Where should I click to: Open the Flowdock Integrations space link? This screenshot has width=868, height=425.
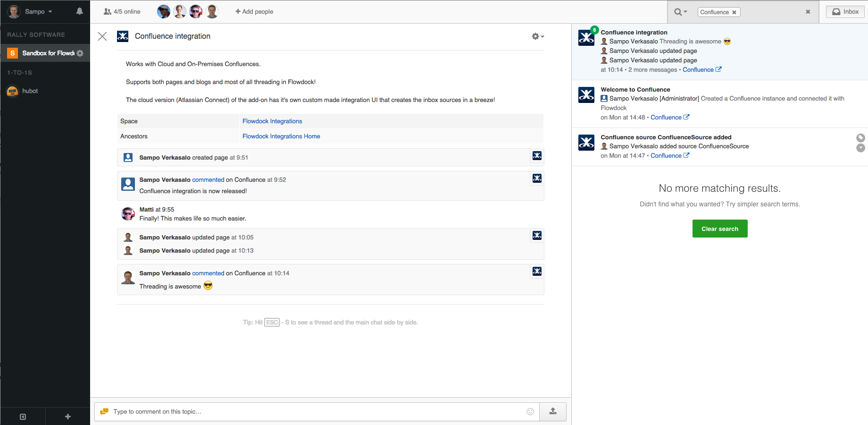[272, 121]
